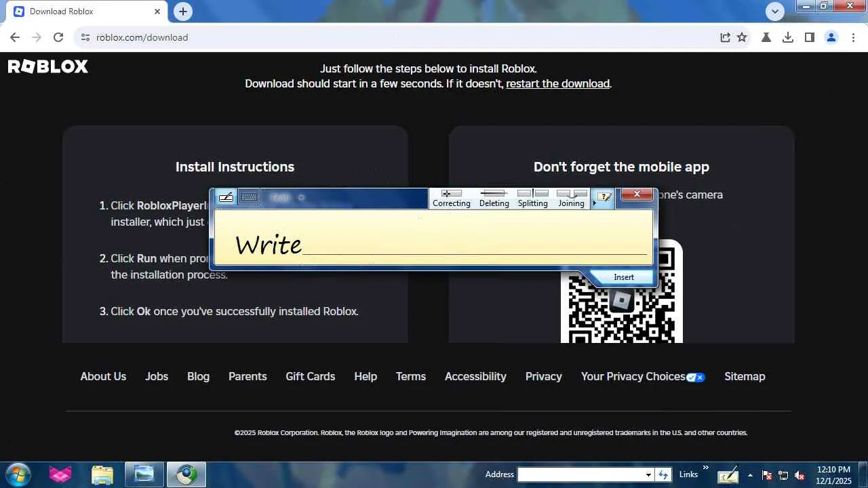This screenshot has width=868, height=488.
Task: Reload the Roblox download page
Action: pyautogui.click(x=58, y=37)
